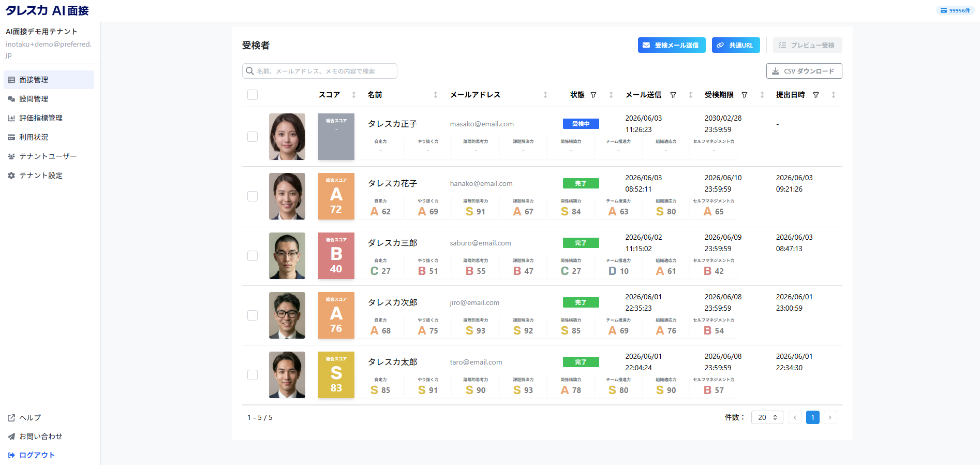Click the 評価指標管理 bar chart icon
The image size is (980, 465).
11,118
